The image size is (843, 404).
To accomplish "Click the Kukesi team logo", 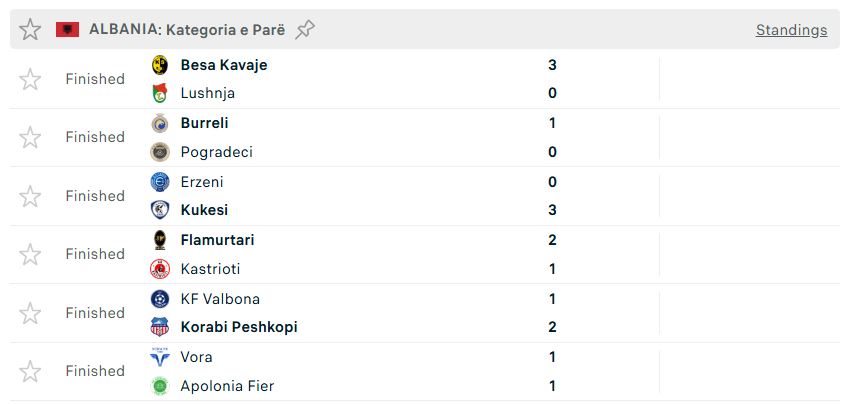I will 160,210.
